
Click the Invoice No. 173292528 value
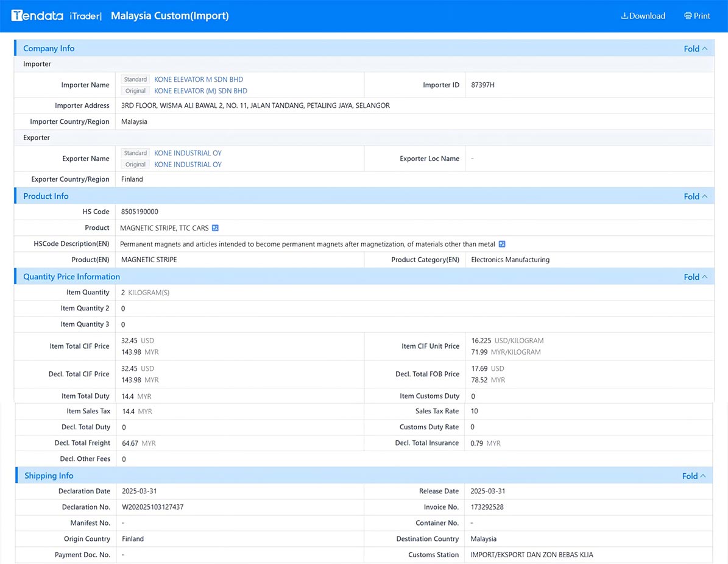tap(487, 507)
